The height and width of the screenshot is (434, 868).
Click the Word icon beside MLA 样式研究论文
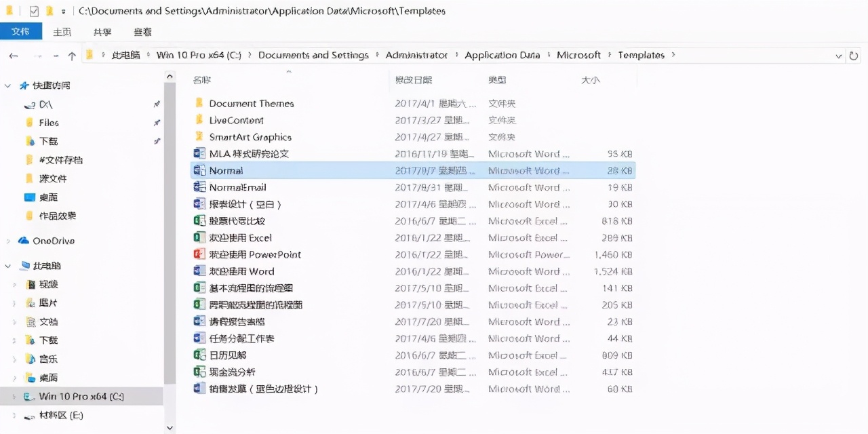199,154
